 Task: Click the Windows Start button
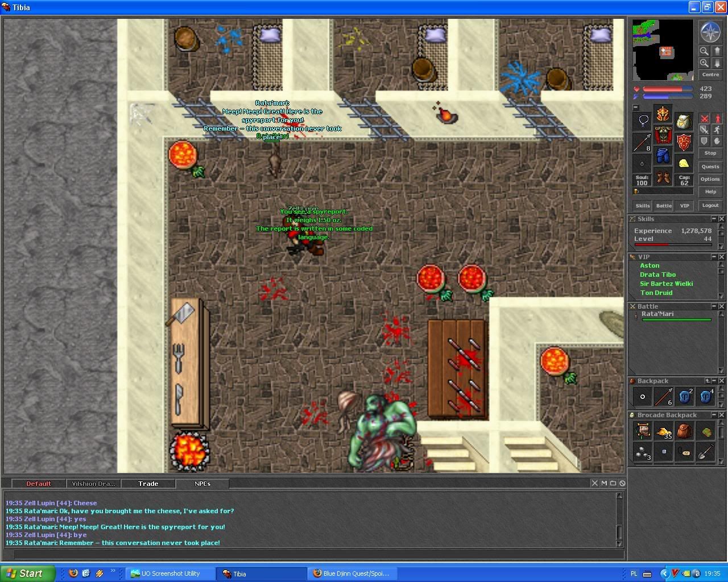coord(28,573)
